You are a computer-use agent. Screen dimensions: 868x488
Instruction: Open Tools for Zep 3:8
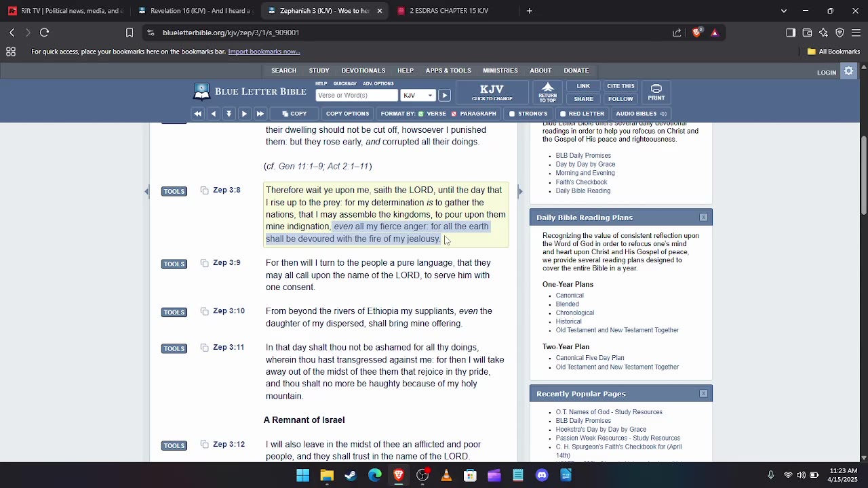coord(174,191)
